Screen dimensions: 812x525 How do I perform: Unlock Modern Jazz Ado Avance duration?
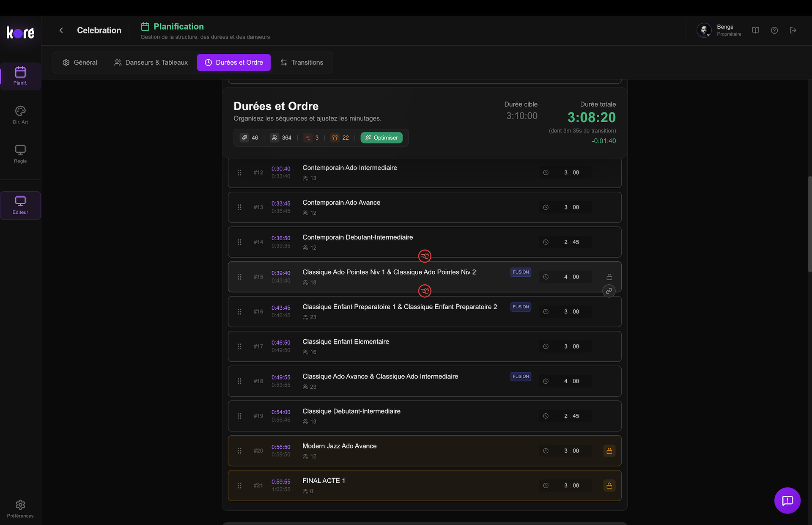609,451
